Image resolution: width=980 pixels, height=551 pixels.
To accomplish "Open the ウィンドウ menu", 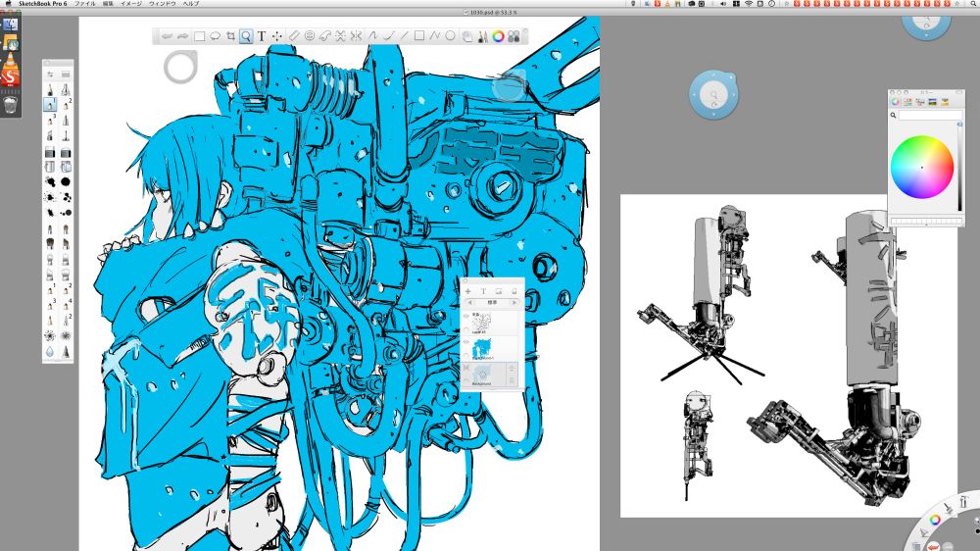I will point(162,4).
